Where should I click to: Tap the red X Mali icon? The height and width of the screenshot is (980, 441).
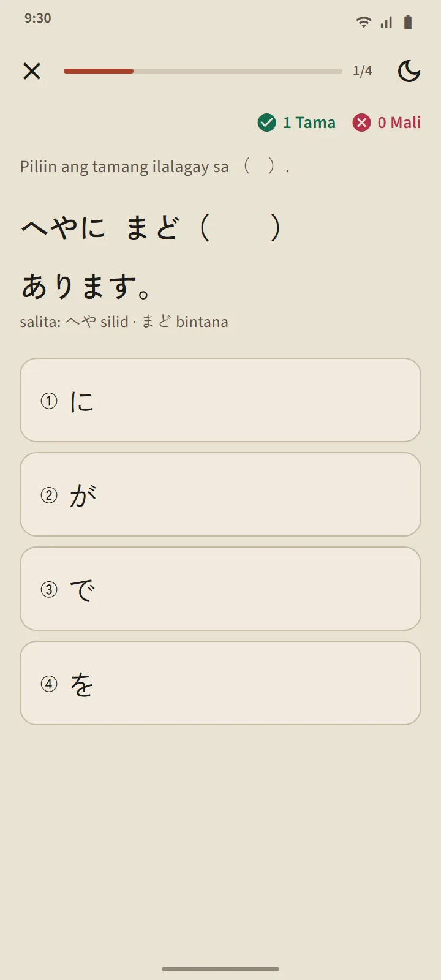point(361,123)
